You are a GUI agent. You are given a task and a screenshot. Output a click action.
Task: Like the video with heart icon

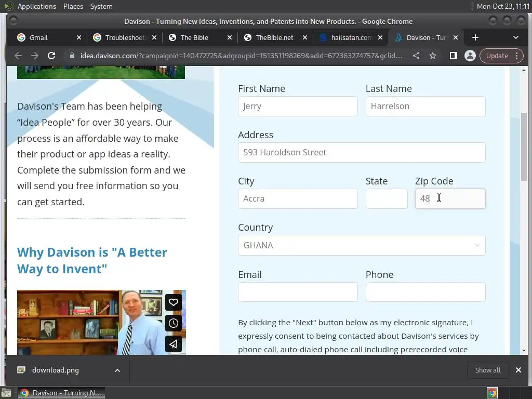(x=174, y=302)
